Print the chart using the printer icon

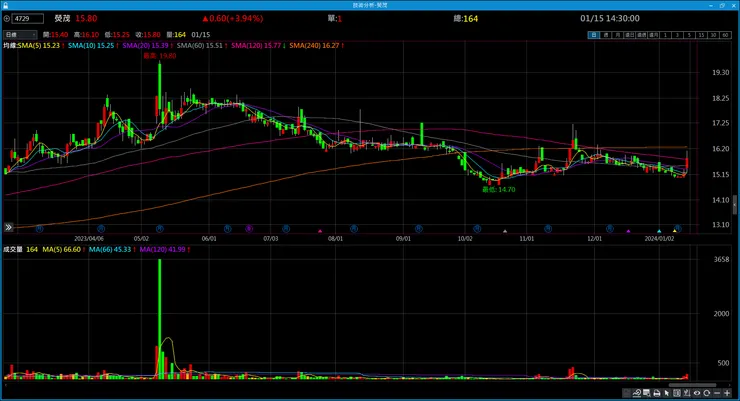657,393
